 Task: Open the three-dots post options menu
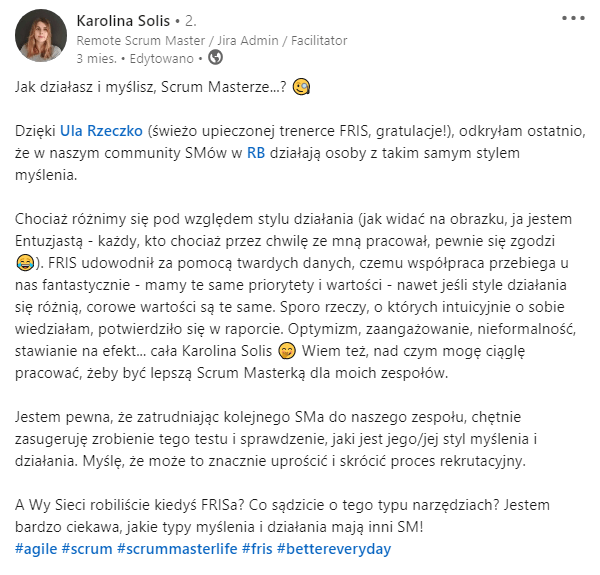click(573, 18)
